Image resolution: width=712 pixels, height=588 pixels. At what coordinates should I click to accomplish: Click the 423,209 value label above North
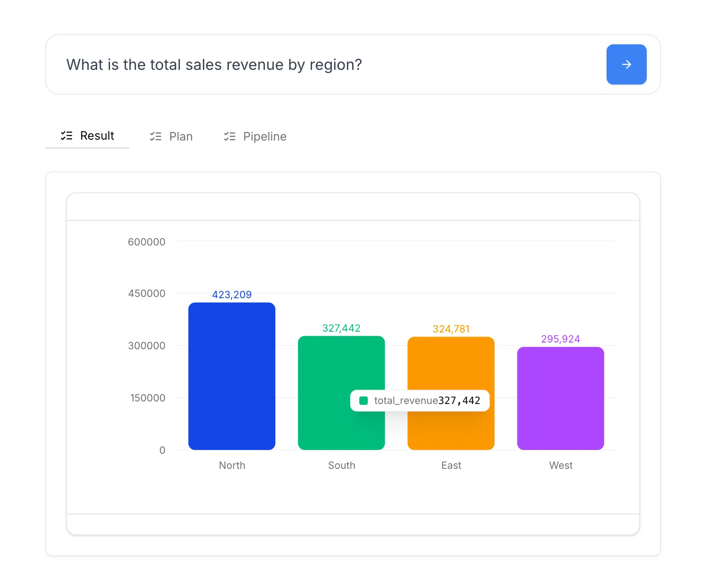[232, 294]
